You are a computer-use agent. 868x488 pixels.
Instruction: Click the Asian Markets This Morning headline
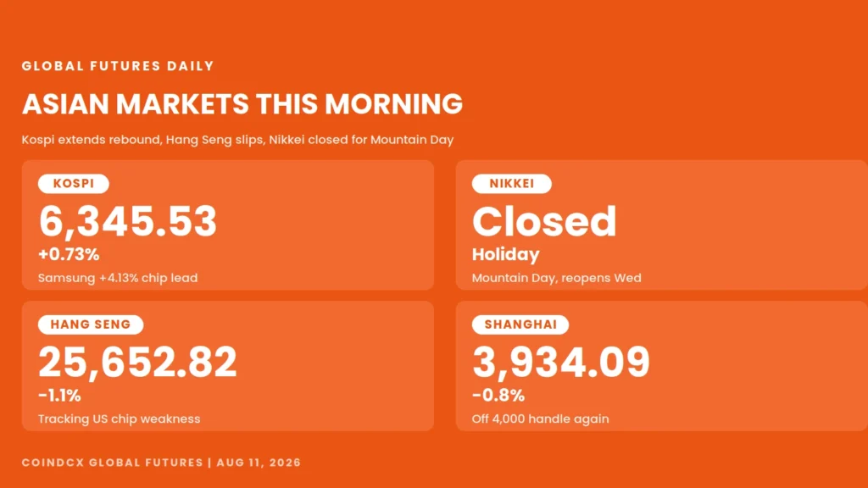pos(242,104)
